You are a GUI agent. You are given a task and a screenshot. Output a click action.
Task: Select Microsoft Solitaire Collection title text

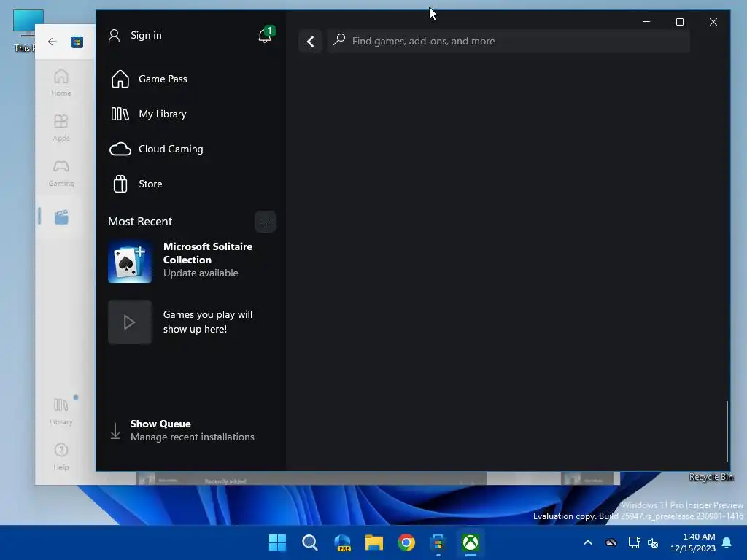208,253
